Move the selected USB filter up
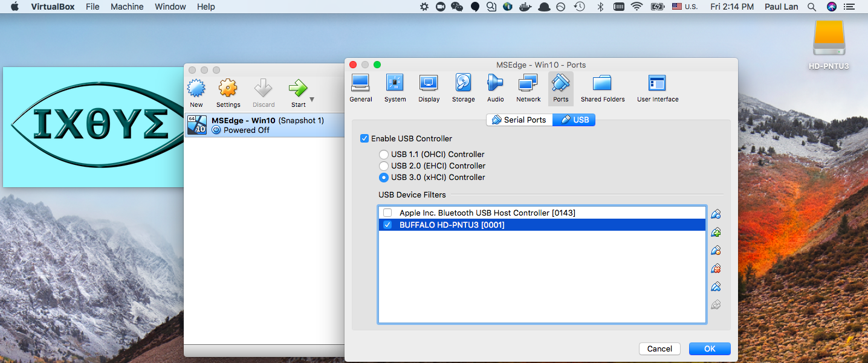This screenshot has width=868, height=363. pos(716,286)
